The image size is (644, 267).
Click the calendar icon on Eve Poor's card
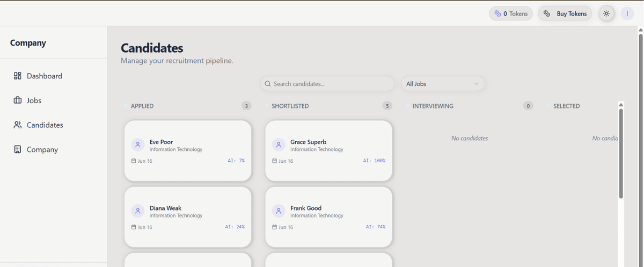(x=134, y=161)
